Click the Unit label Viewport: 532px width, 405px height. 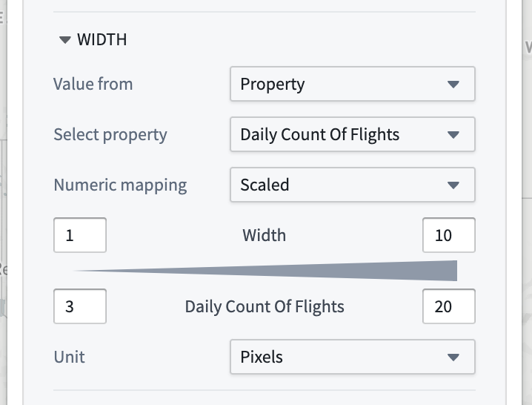(x=69, y=357)
